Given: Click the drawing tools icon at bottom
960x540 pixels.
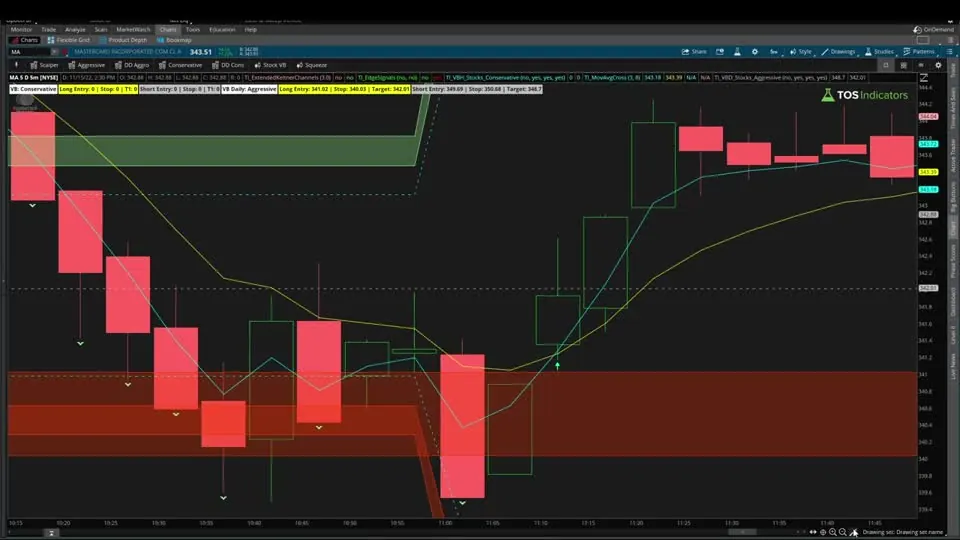Looking at the screenshot, I should pos(853,532).
